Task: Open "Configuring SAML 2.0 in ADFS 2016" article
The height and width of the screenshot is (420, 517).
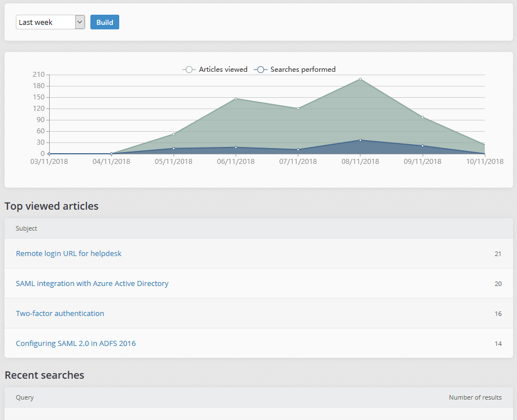Action: tap(76, 343)
